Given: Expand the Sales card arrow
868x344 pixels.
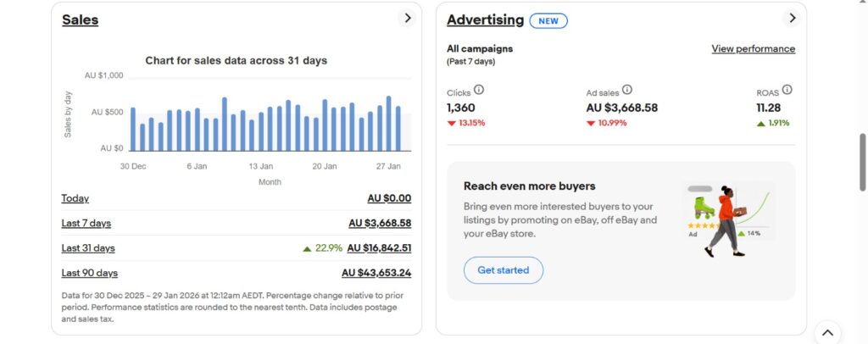Looking at the screenshot, I should 407,18.
